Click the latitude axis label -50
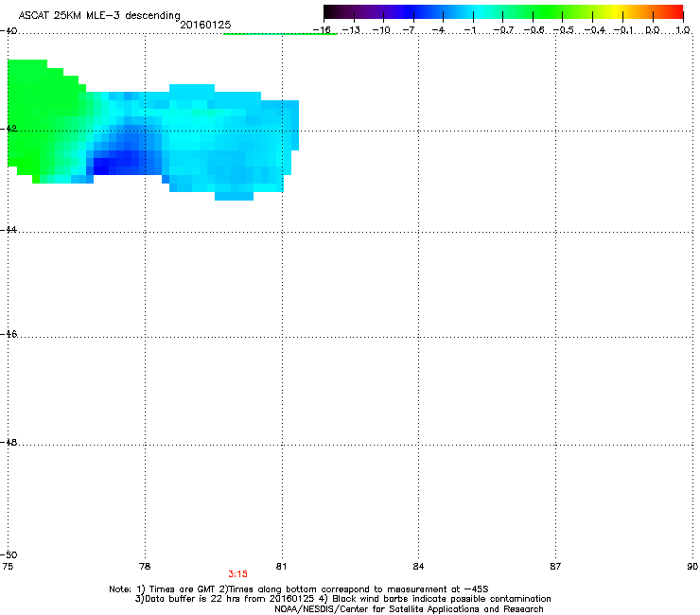 coord(9,554)
